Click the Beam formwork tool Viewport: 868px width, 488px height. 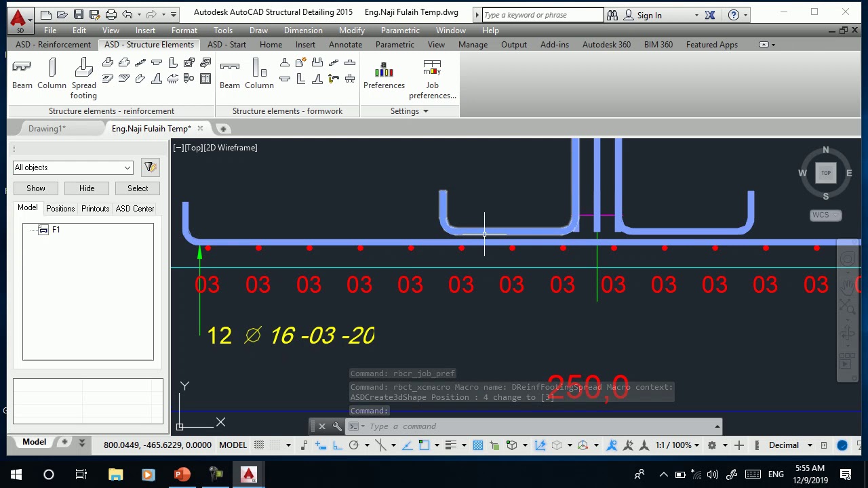coord(229,75)
